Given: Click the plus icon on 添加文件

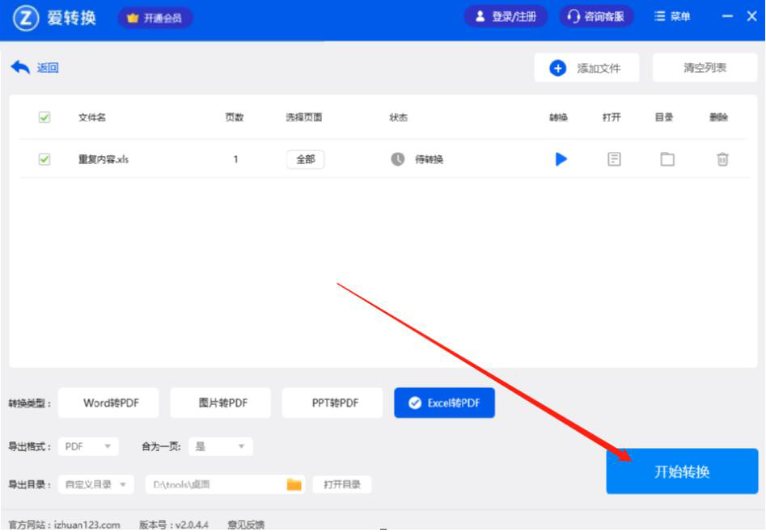Looking at the screenshot, I should pos(558,68).
